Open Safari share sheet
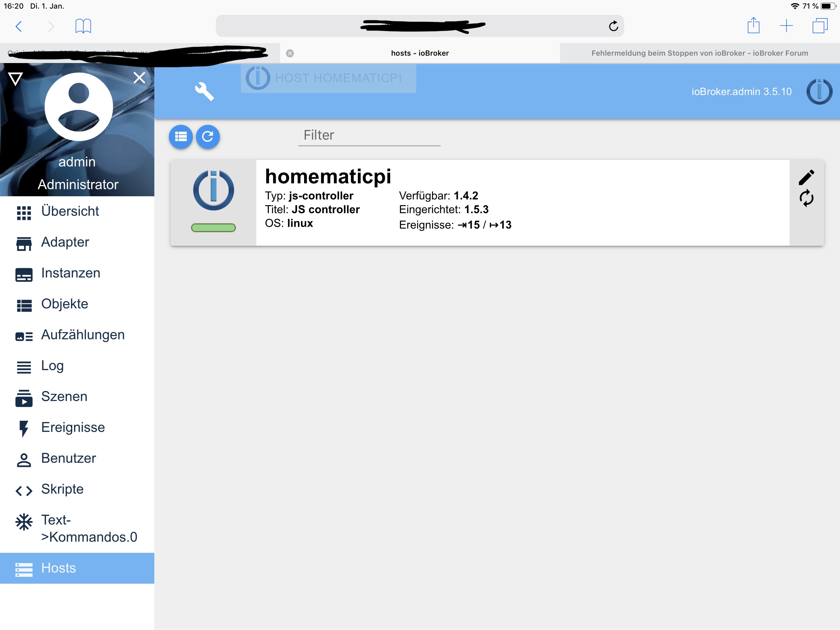This screenshot has width=840, height=630. (x=753, y=26)
